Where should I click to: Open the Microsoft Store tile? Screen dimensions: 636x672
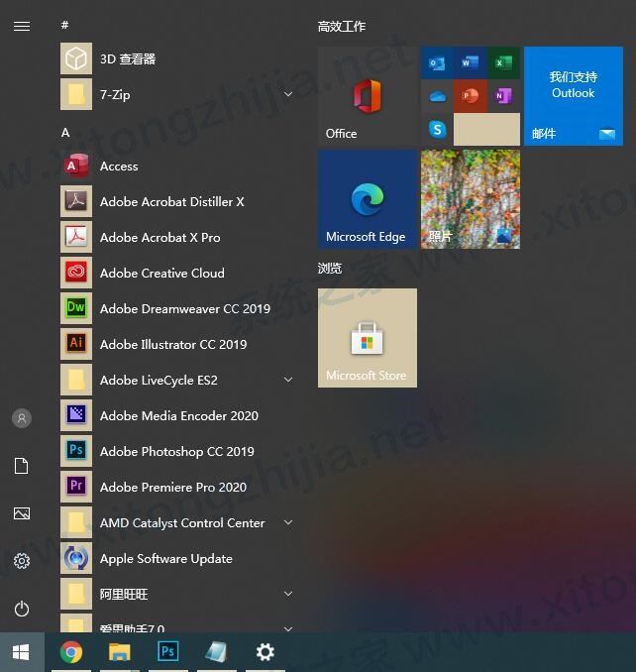pos(368,338)
